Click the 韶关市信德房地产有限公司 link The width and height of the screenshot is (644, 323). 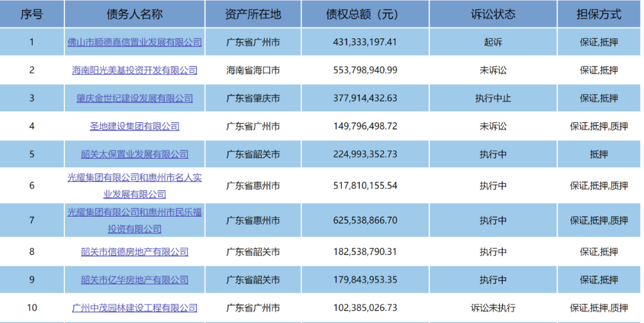tap(134, 252)
